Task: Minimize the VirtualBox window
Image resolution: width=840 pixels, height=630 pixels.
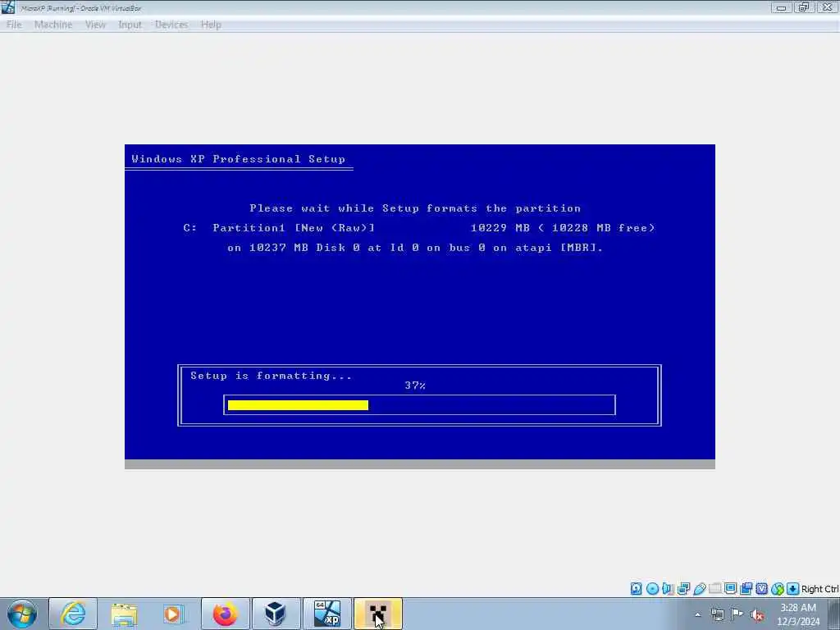Action: (781, 7)
